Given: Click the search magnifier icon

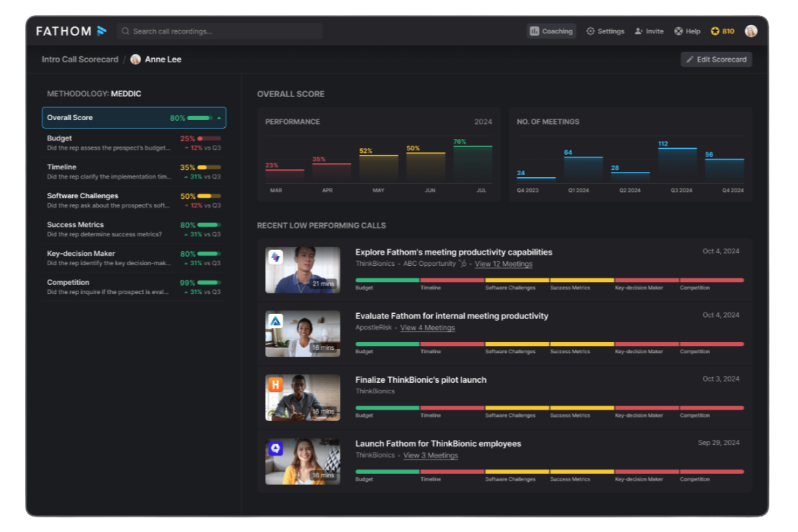Looking at the screenshot, I should click(125, 31).
